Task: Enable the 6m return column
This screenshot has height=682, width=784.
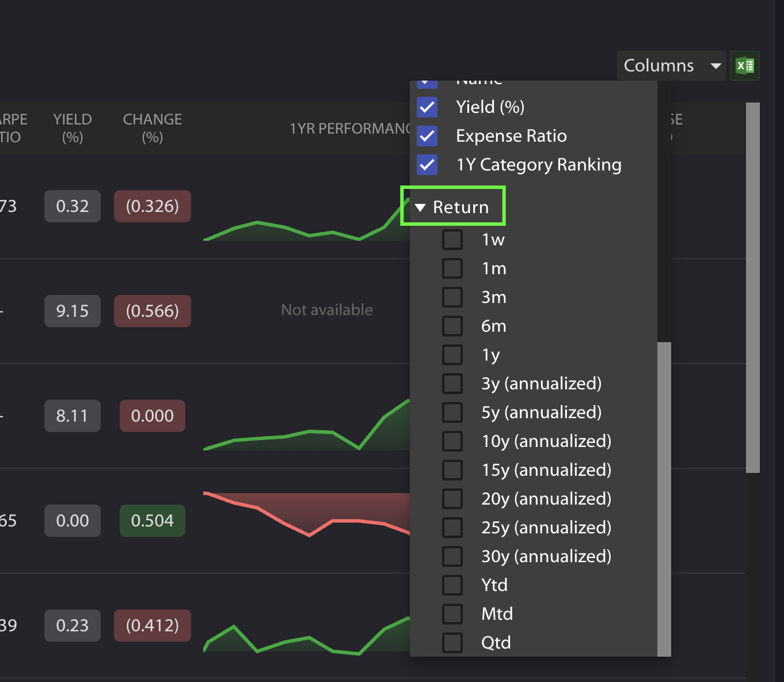Action: (452, 326)
